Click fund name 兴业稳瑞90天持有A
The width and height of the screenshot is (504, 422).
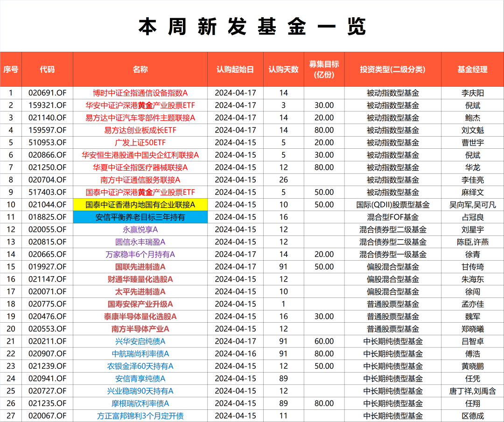click(x=140, y=391)
